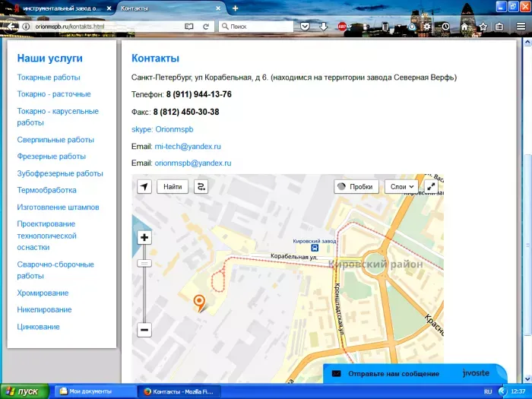
Task: Reload the page with the refresh icon
Action: coord(206,27)
